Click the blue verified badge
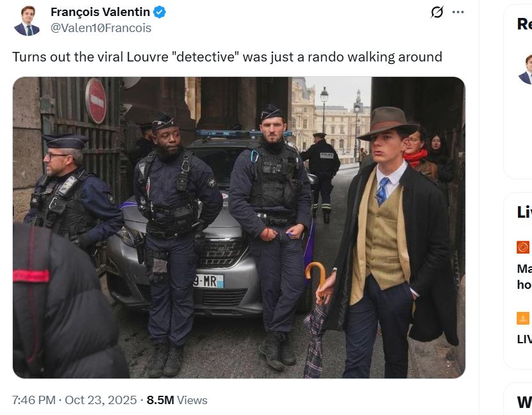The image size is (532, 415). click(160, 12)
